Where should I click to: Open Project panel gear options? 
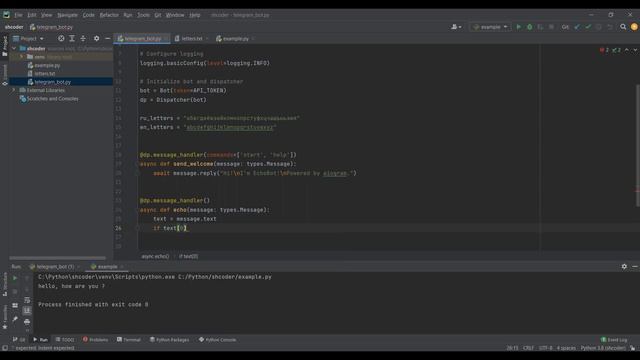click(x=96, y=38)
